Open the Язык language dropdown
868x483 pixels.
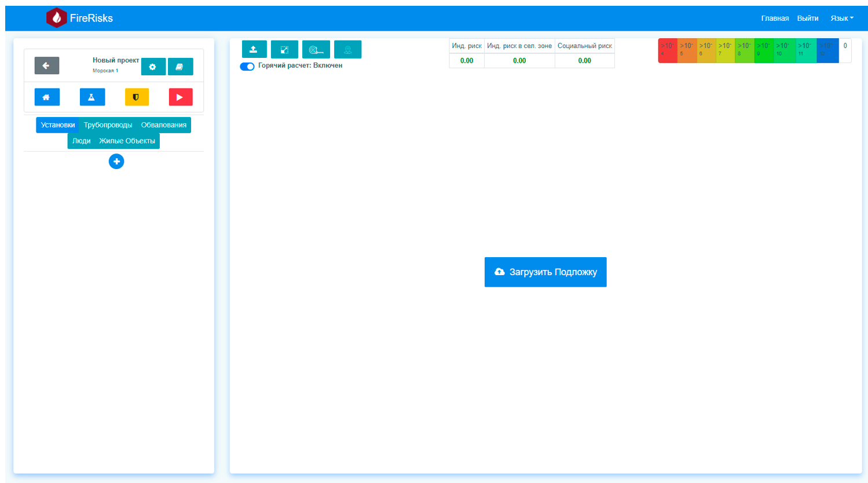click(842, 19)
